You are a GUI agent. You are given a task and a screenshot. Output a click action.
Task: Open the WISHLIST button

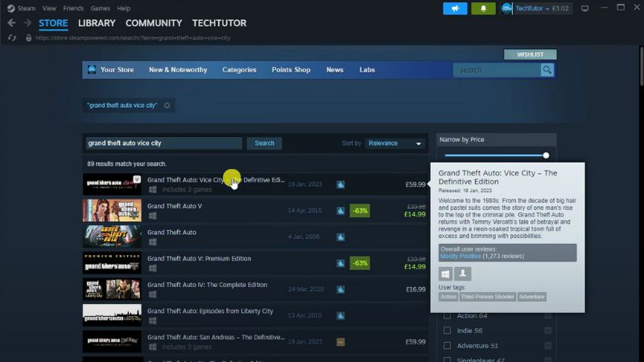pos(530,55)
